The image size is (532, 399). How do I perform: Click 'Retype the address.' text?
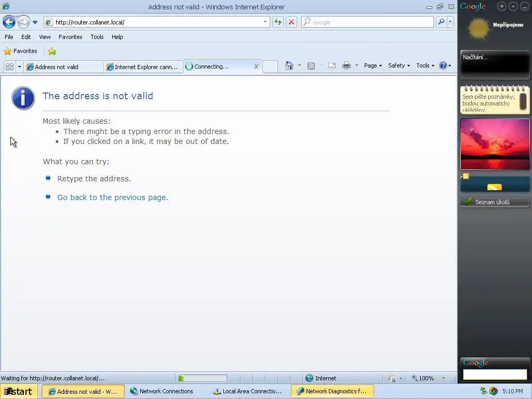[x=94, y=179]
